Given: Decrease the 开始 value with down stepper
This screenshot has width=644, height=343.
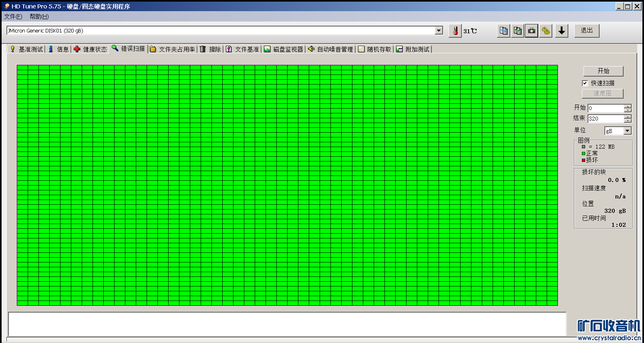Looking at the screenshot, I should click(628, 110).
